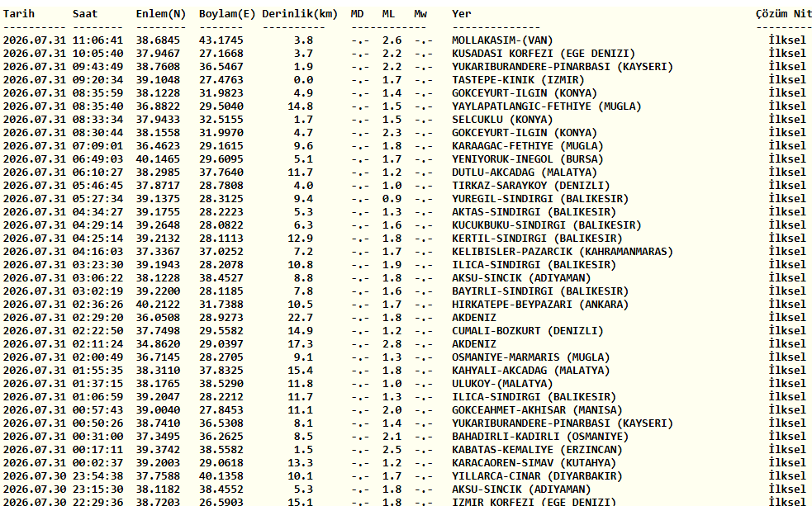Screen dimensions: 812x506
Task: Select the KUSADASI KORFEZI (EGE DENIZI) entry
Action: point(405,54)
